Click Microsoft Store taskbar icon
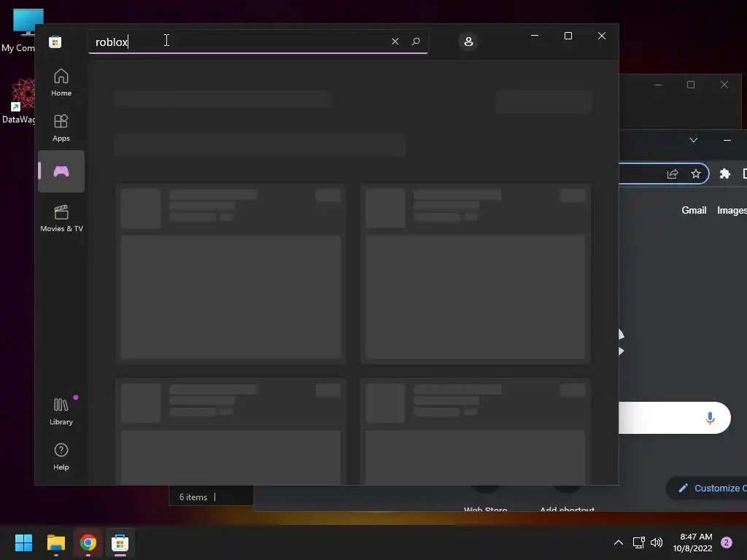 coord(120,542)
